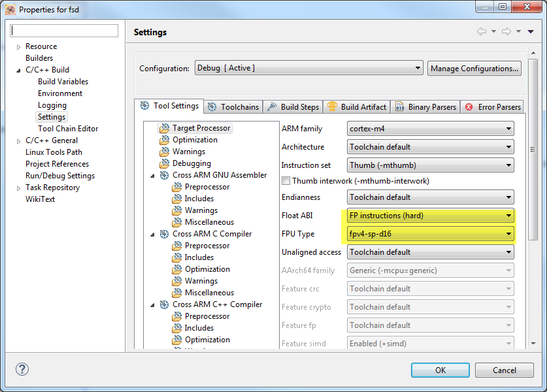Click the forward navigation arrow icon

[x=506, y=31]
